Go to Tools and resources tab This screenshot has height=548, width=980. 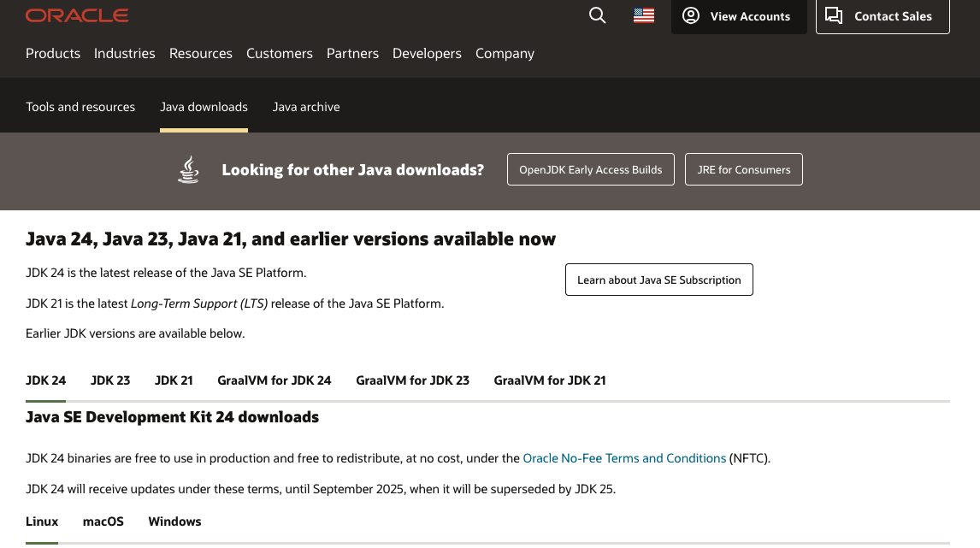point(80,107)
